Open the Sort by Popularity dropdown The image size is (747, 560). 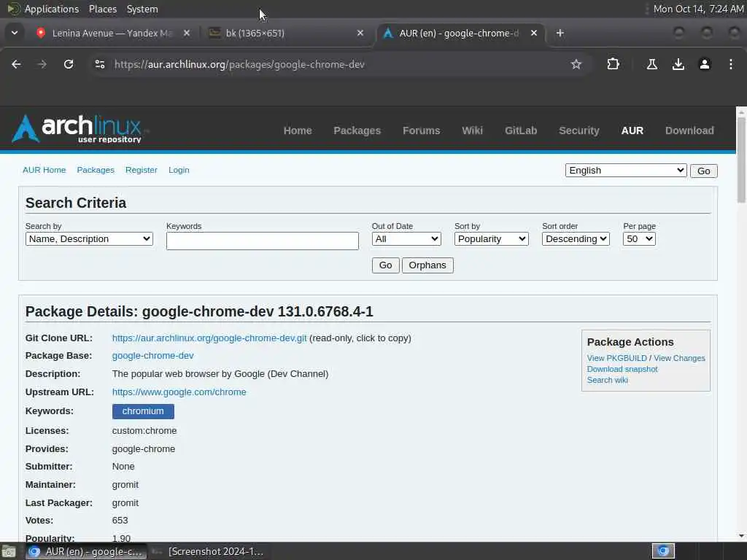491,239
